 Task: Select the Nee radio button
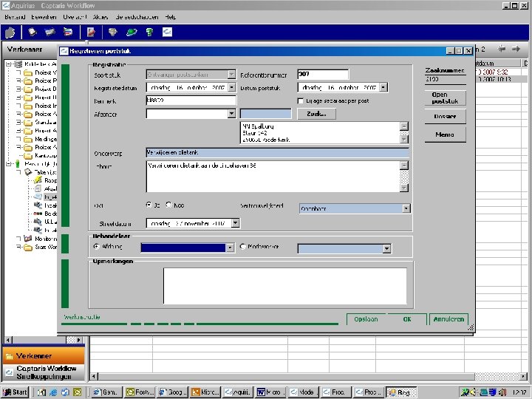coord(168,205)
